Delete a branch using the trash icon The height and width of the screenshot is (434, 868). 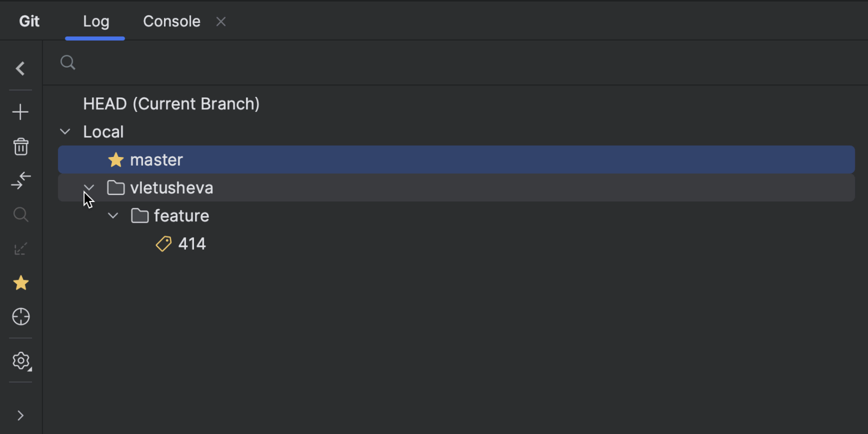(x=20, y=146)
